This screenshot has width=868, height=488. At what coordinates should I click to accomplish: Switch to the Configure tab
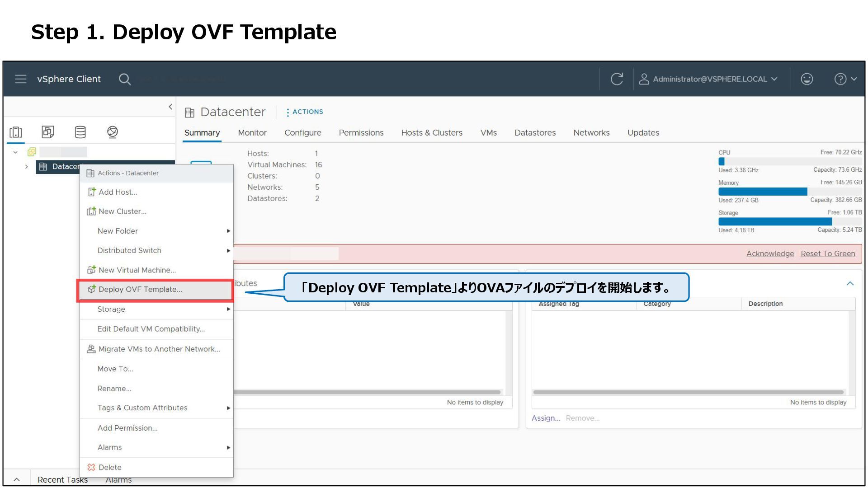pos(302,133)
